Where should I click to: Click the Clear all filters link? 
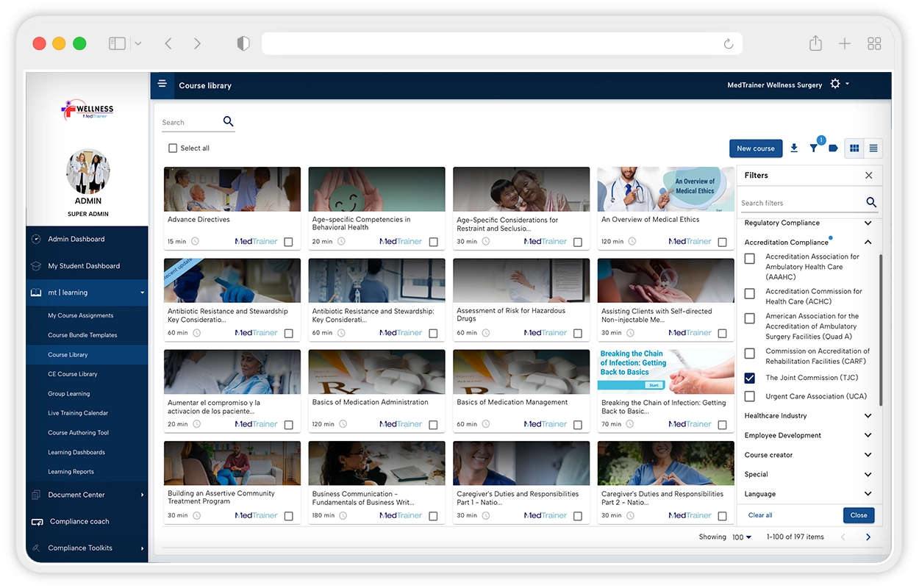click(x=760, y=515)
